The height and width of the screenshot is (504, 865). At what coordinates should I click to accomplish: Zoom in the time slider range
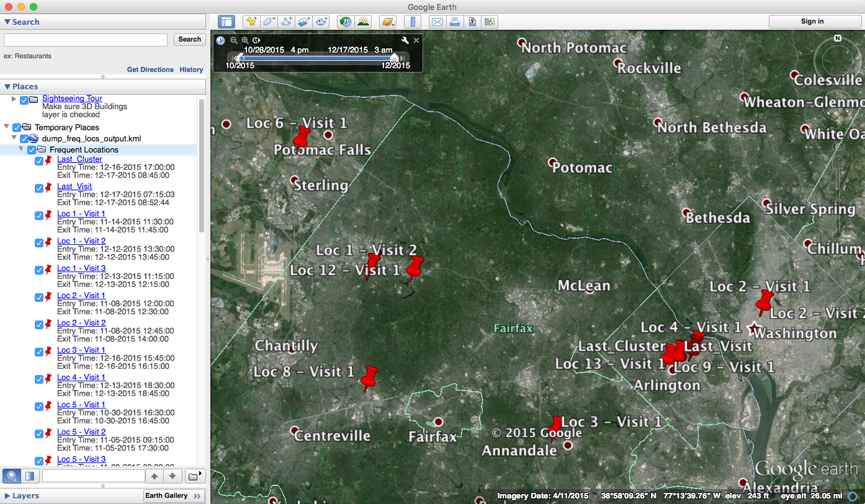point(245,40)
